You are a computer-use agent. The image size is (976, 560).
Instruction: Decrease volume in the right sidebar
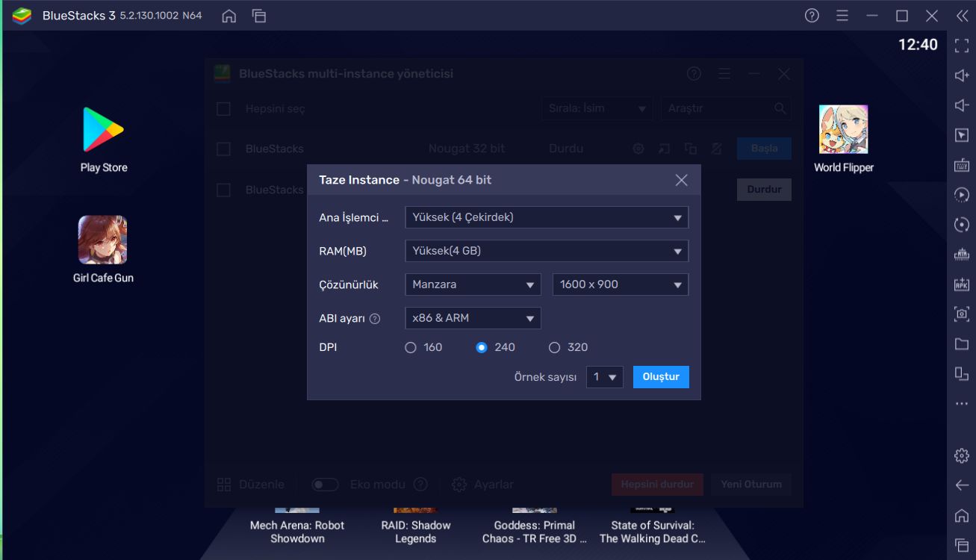click(962, 105)
